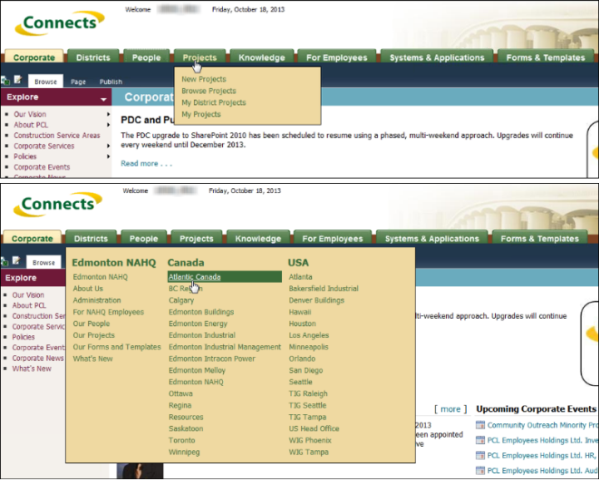Image resolution: width=599 pixels, height=480 pixels.
Task: Open BC Region under Canada
Action: coord(186,289)
